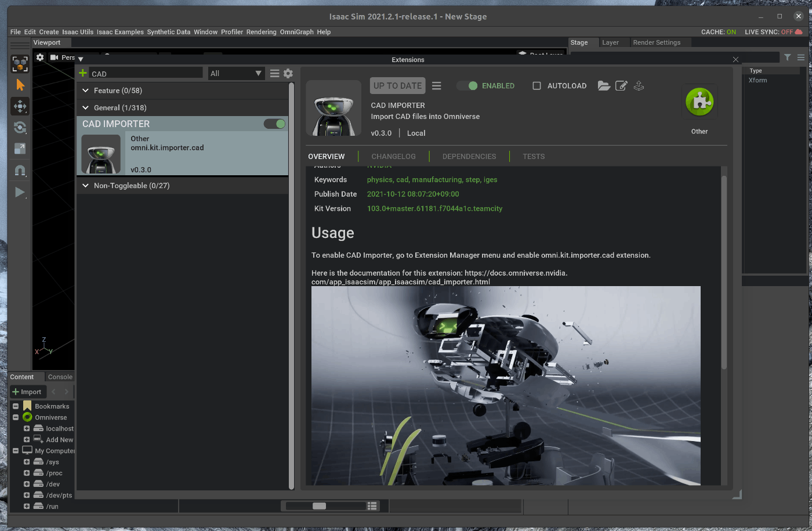Viewport: 812px width, 531px height.
Task: Click green plus to add extension
Action: pos(83,73)
